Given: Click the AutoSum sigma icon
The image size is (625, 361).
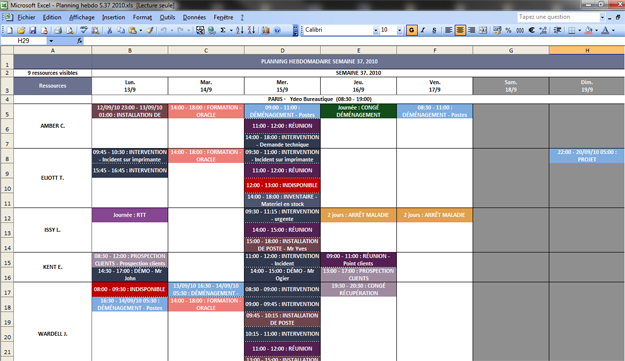Looking at the screenshot, I should (223, 30).
